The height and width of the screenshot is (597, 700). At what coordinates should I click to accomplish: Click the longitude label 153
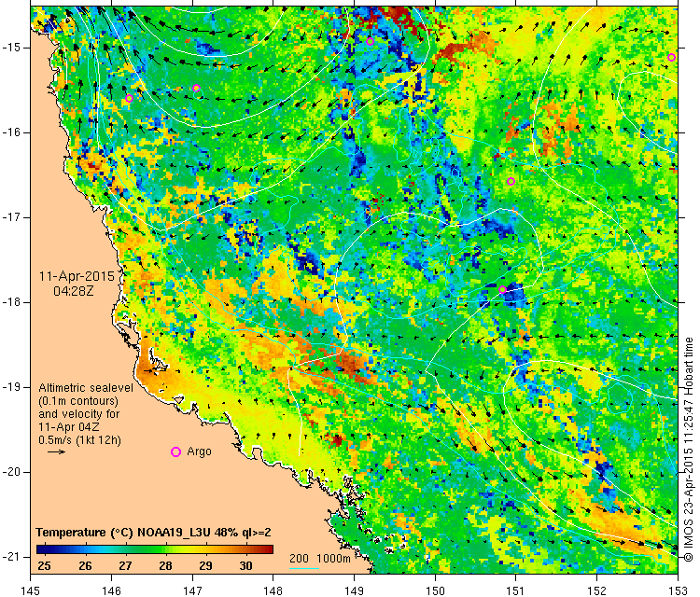[x=678, y=590]
